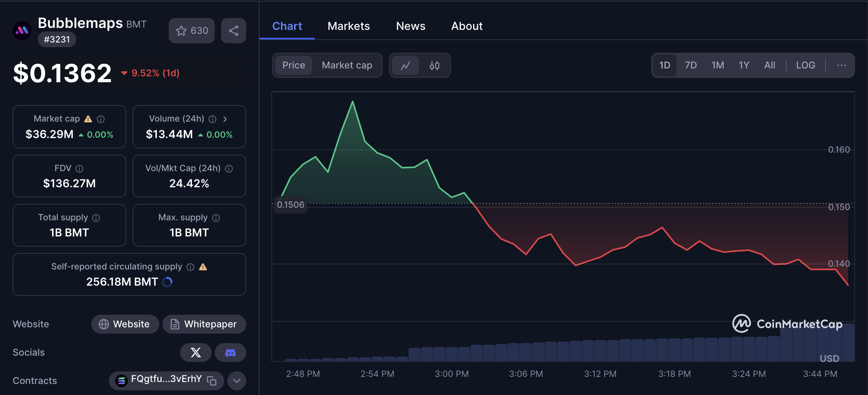Viewport: 868px width, 395px height.
Task: Select the 1M time range
Action: (718, 65)
